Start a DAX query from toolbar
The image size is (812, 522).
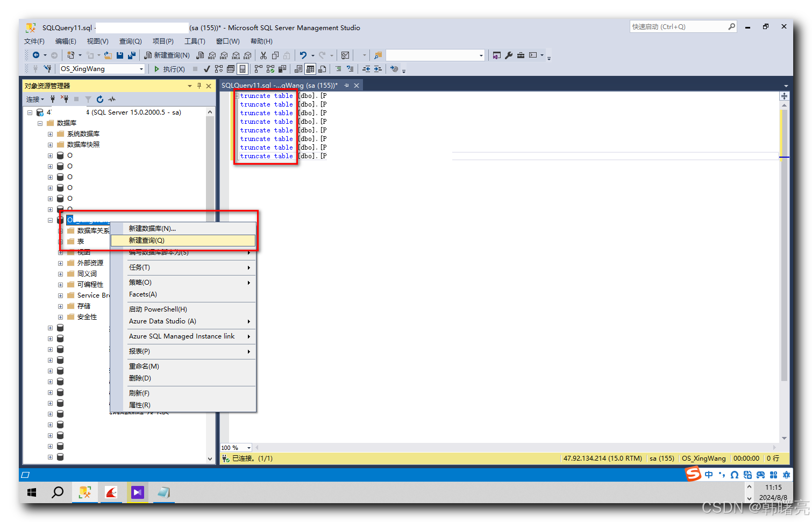(247, 55)
